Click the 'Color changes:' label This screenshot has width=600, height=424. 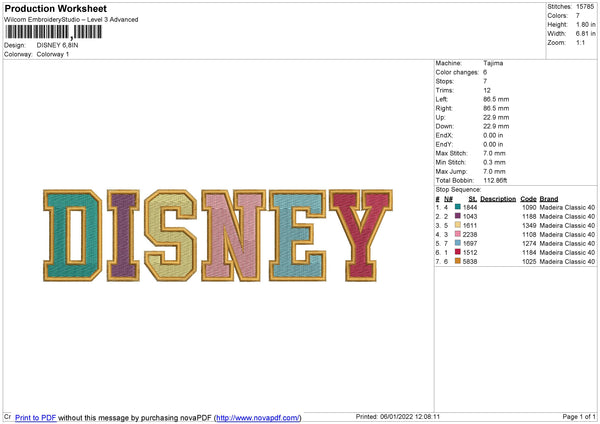457,72
